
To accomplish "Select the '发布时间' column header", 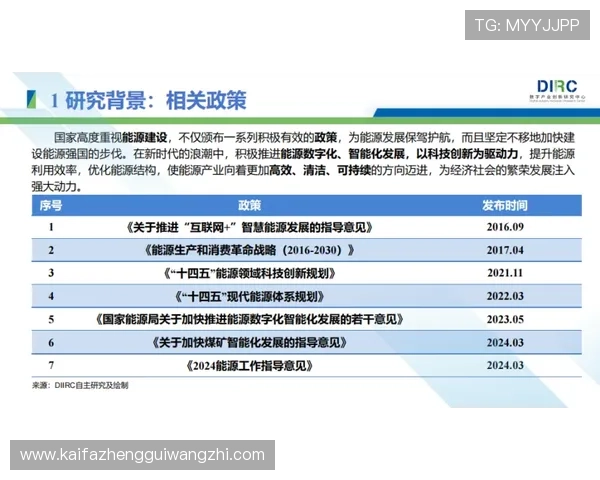I will (x=505, y=206).
